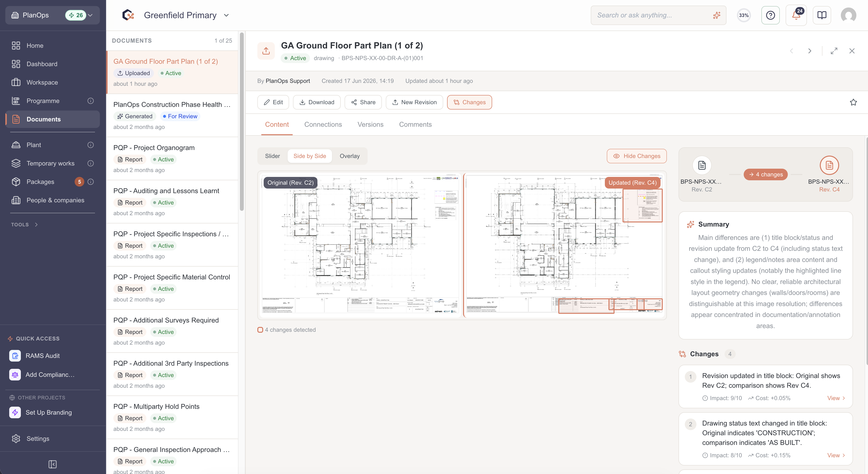Open PQP - Additional Surveys Required document
This screenshot has height=474, width=868.
tap(172, 331)
